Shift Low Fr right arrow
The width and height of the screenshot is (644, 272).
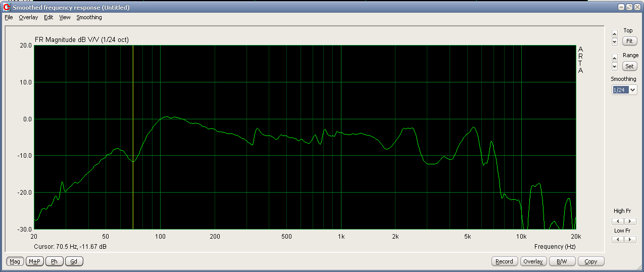(630, 240)
